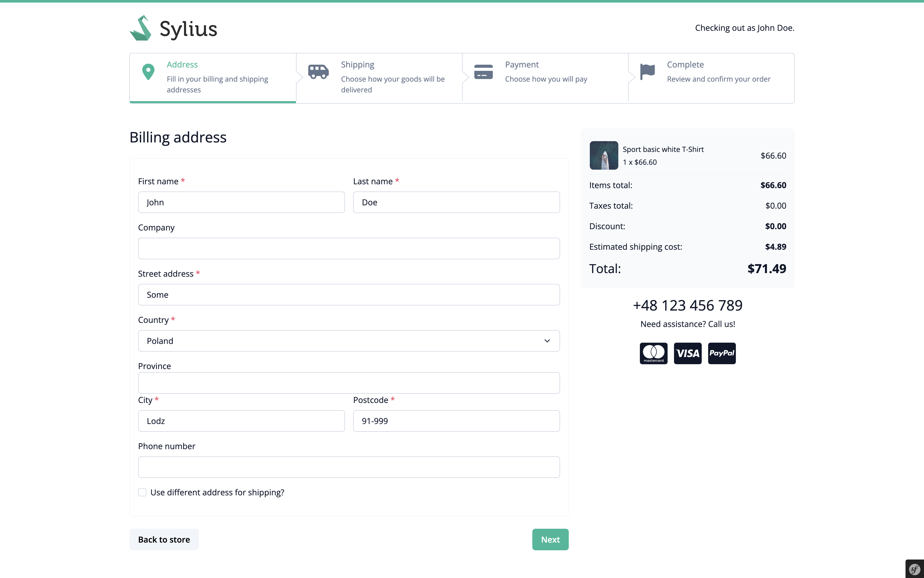Click the Mastercard payment icon

pos(653,353)
